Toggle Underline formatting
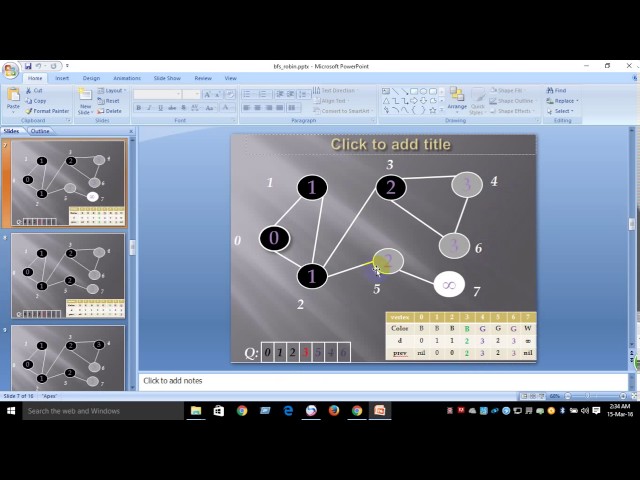The height and width of the screenshot is (480, 640). [x=160, y=108]
